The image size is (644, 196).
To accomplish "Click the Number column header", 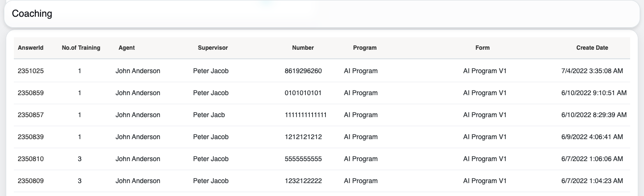I will (303, 48).
